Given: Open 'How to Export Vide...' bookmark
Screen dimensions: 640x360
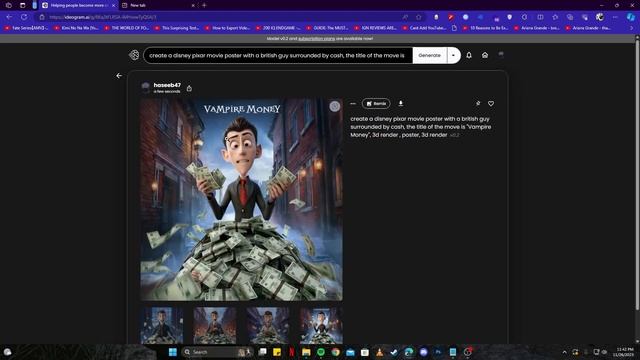Looking at the screenshot, I should point(227,28).
